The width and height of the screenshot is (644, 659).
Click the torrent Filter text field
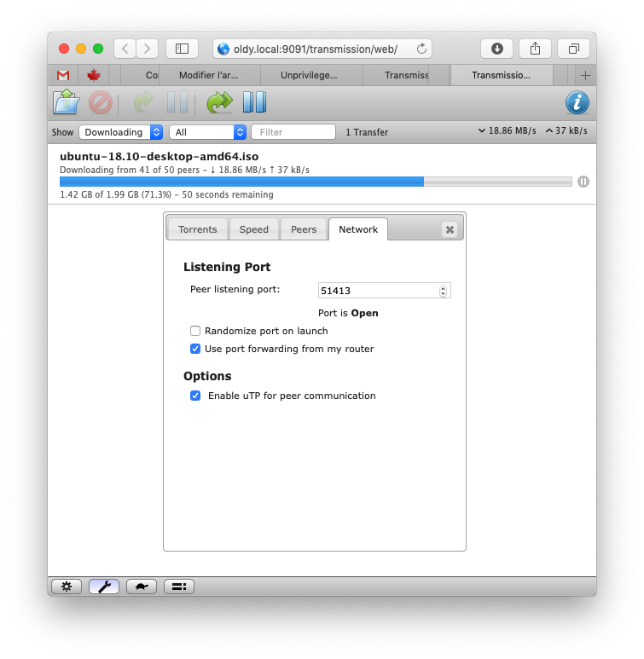pyautogui.click(x=293, y=132)
